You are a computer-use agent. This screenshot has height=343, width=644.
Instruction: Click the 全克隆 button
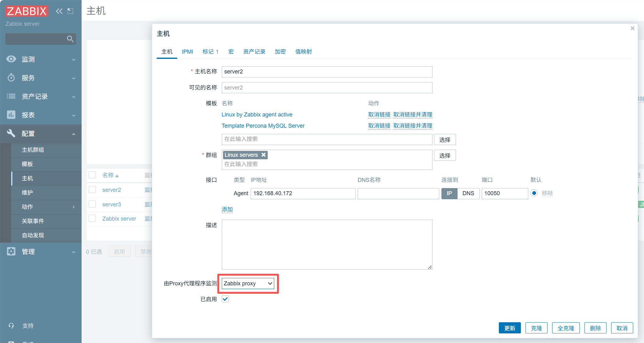pyautogui.click(x=566, y=328)
